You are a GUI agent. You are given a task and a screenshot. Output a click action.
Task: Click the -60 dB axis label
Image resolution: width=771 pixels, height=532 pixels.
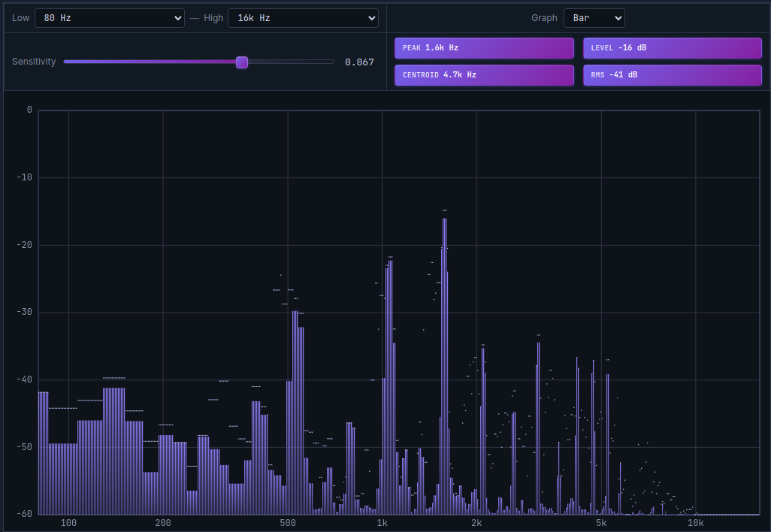[x=24, y=514]
